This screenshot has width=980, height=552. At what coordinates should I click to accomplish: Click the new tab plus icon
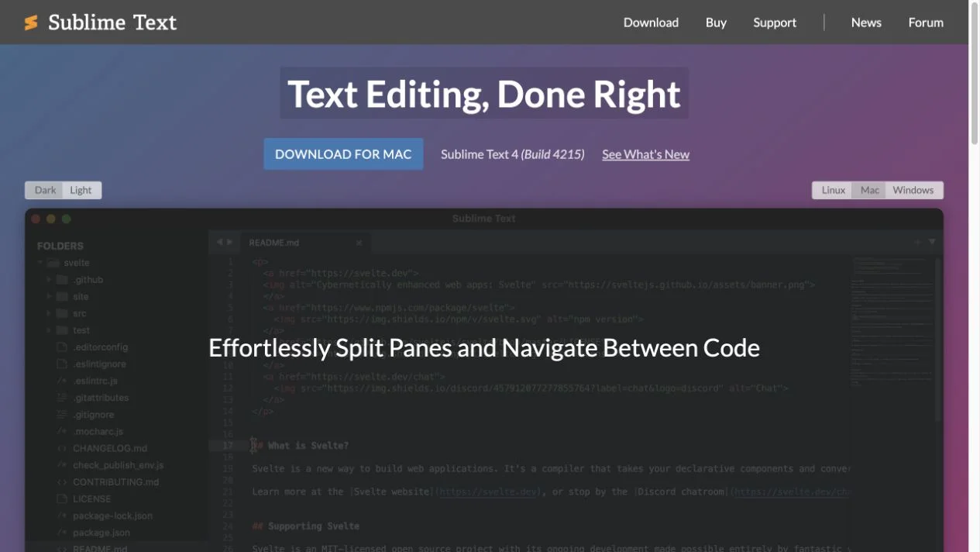(917, 242)
